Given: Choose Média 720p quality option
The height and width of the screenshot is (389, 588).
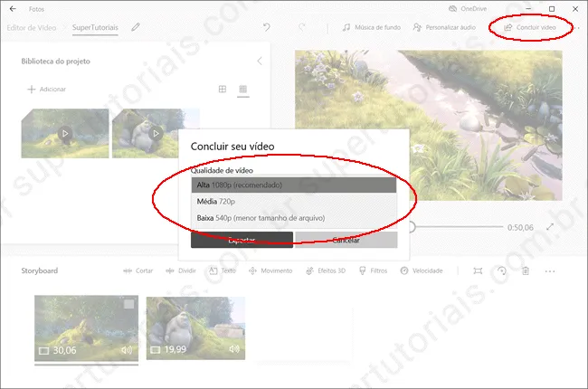Looking at the screenshot, I should [x=294, y=202].
